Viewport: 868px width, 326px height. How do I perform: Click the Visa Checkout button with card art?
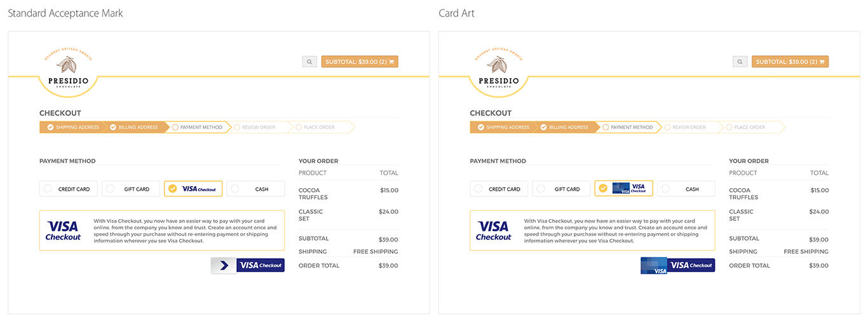point(678,265)
